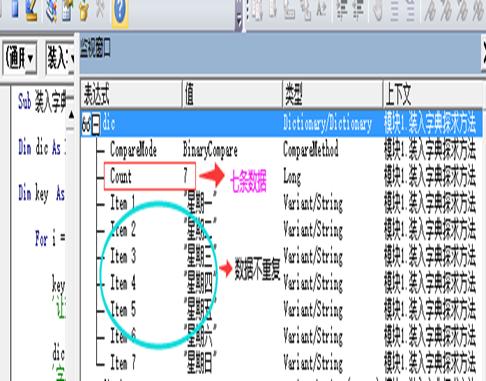Click the CompareMethod type cell
Image resolution: width=486 pixels, height=381 pixels.
pos(311,150)
